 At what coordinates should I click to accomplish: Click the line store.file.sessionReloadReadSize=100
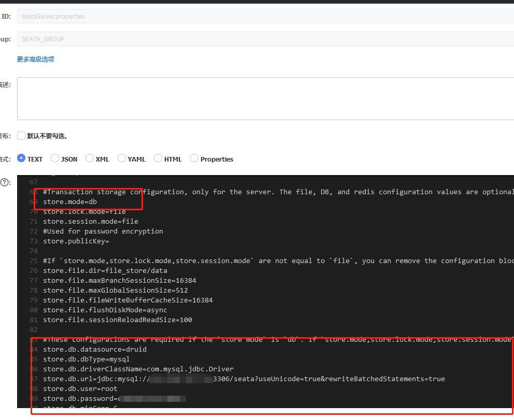[117, 320]
